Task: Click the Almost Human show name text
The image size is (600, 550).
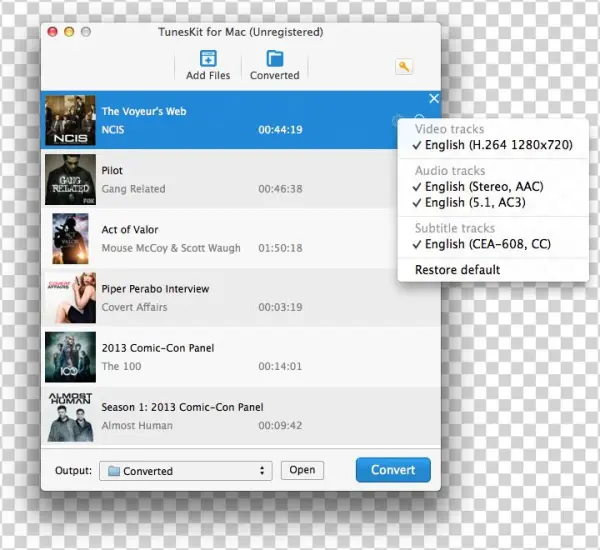Action: tap(137, 426)
